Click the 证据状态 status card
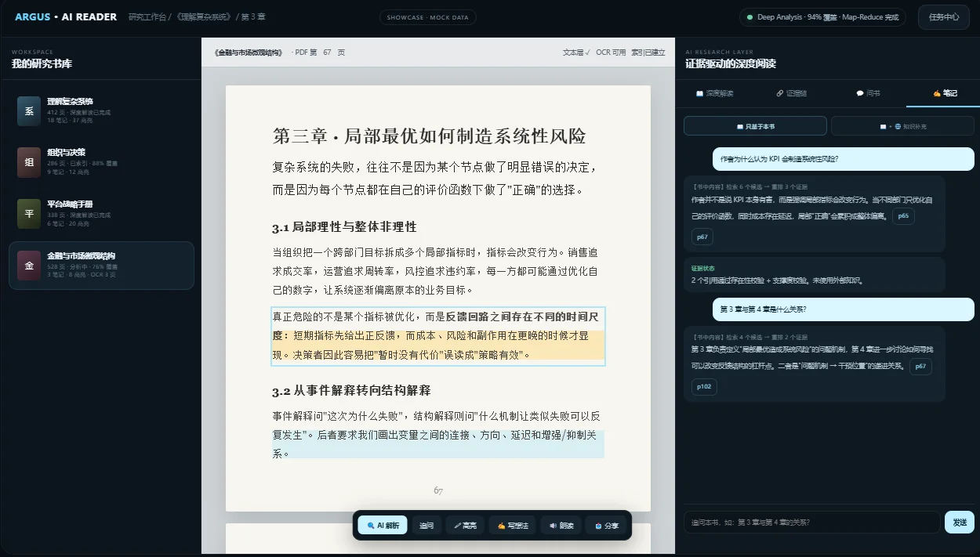The image size is (980, 557). [815, 275]
